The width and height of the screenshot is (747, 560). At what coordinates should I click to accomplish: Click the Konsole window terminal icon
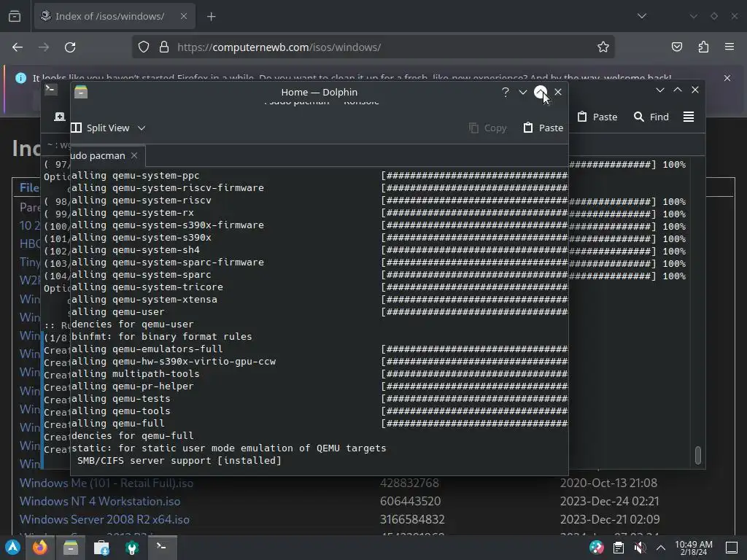51,89
